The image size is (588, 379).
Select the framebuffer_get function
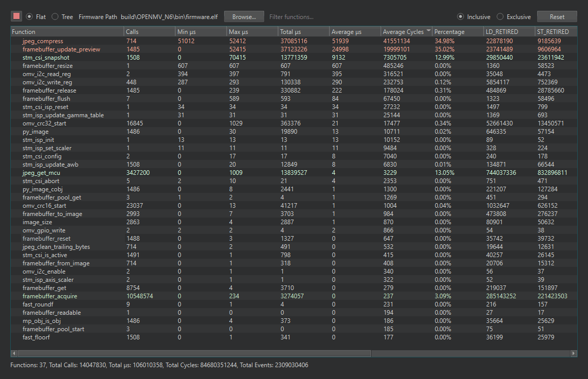click(294, 288)
